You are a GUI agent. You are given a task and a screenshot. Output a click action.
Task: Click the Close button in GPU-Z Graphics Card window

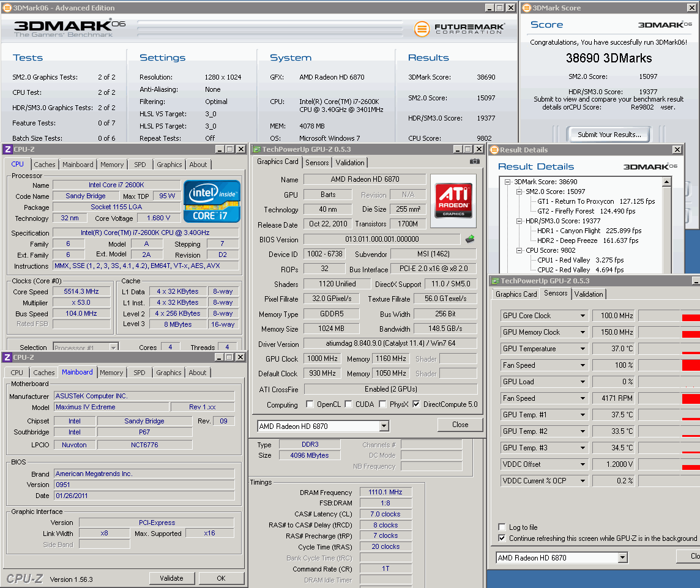[x=460, y=425]
